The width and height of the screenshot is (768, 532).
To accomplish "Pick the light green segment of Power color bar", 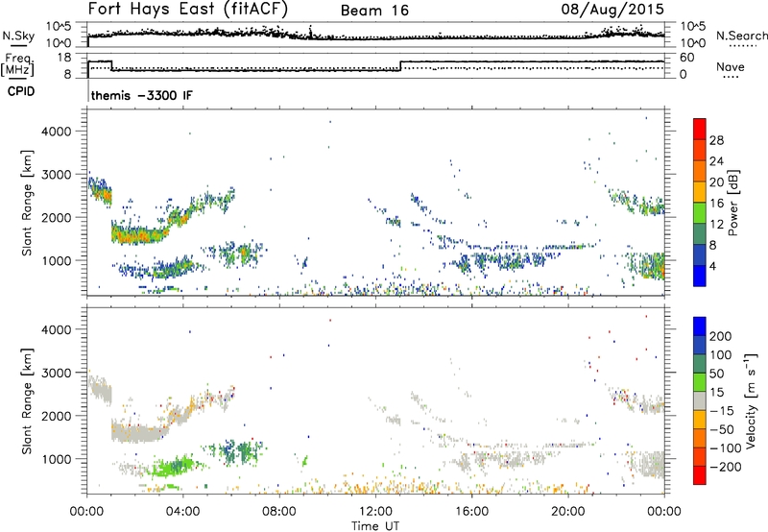I will click(x=700, y=213).
